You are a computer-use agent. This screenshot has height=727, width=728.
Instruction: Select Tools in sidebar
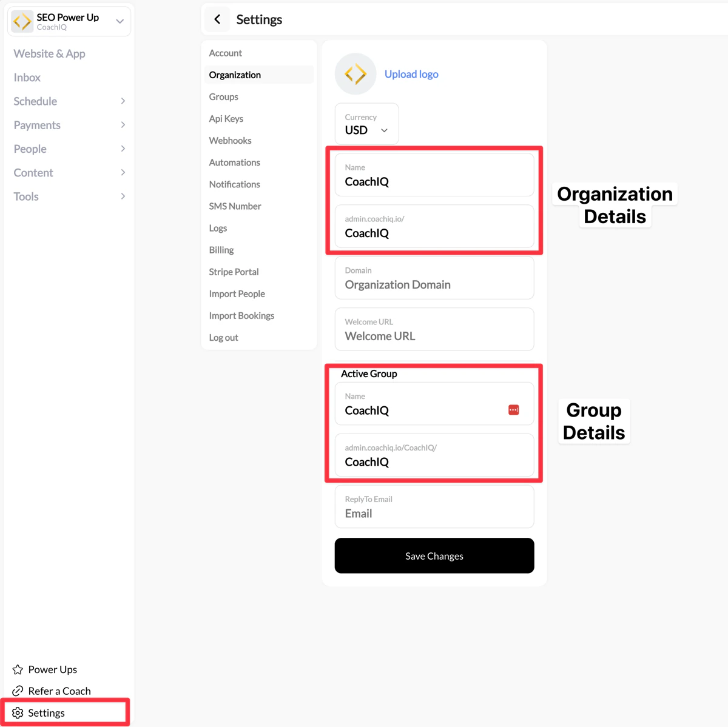coord(26,196)
